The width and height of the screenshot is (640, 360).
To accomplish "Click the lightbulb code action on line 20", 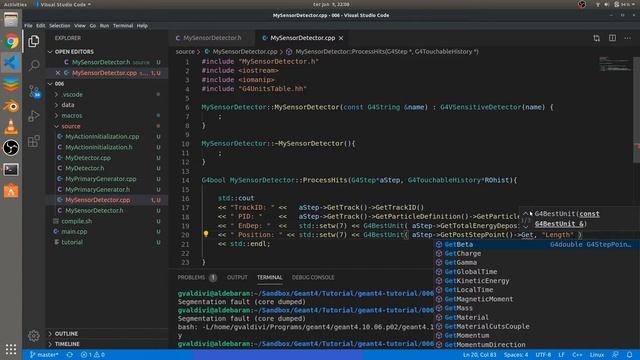I will point(206,234).
